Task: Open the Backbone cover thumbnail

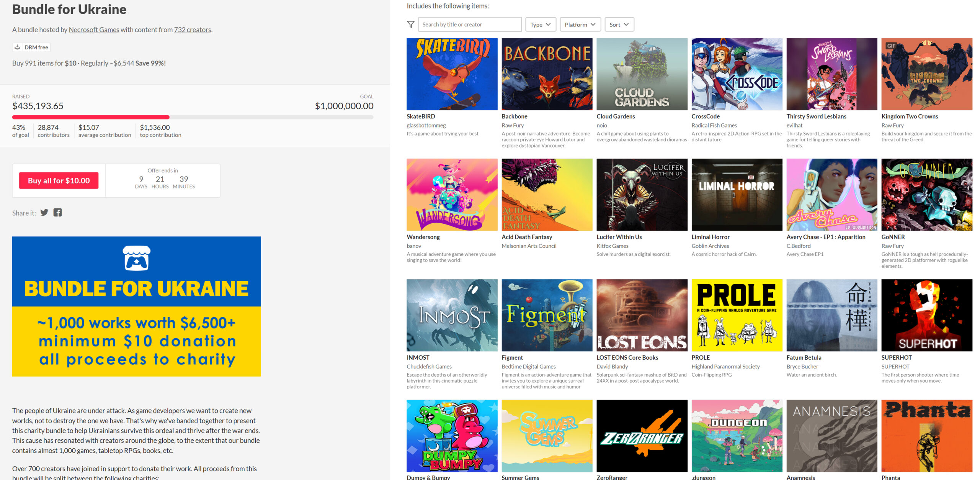Action: 547,74
